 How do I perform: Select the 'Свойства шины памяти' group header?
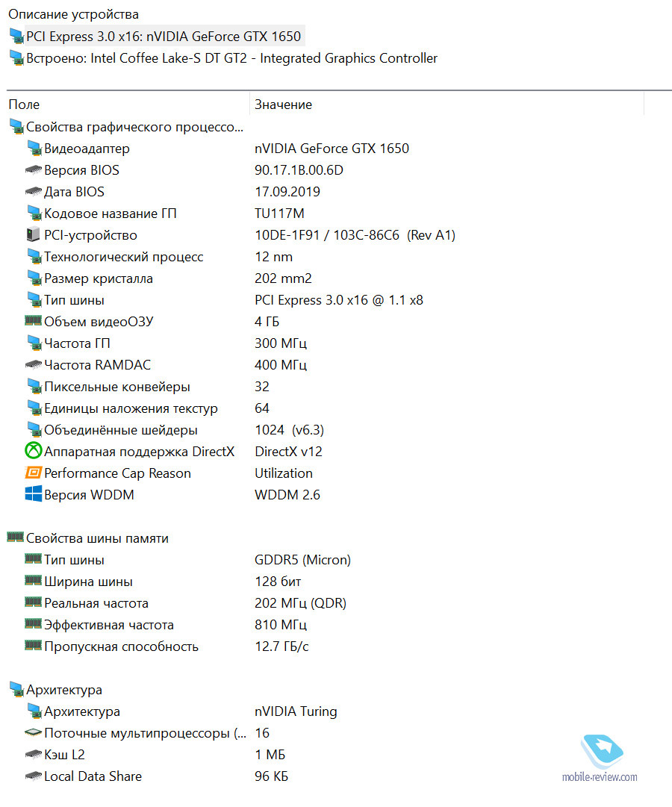click(89, 538)
